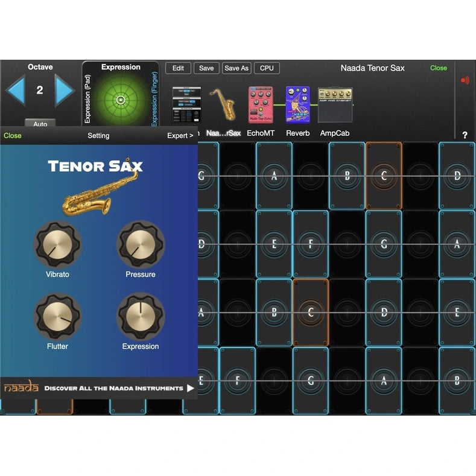Click the Edit button
Viewport: 476px width, 476px height.
pos(178,68)
